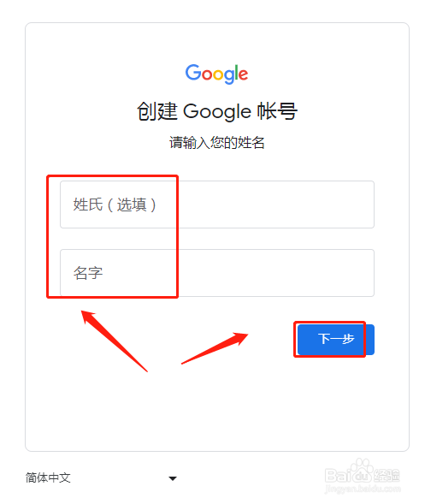The height and width of the screenshot is (504, 425).
Task: Click the 下一步 button
Action: (x=336, y=340)
